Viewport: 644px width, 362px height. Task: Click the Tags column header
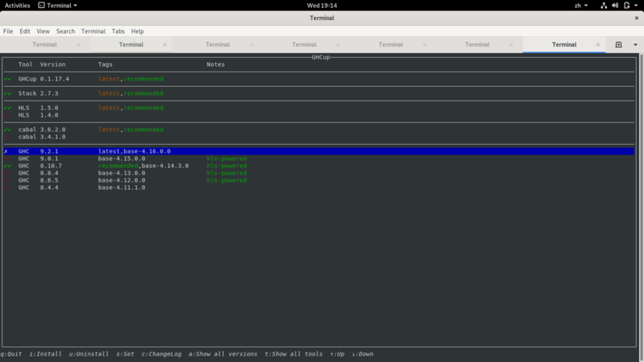[x=105, y=64]
